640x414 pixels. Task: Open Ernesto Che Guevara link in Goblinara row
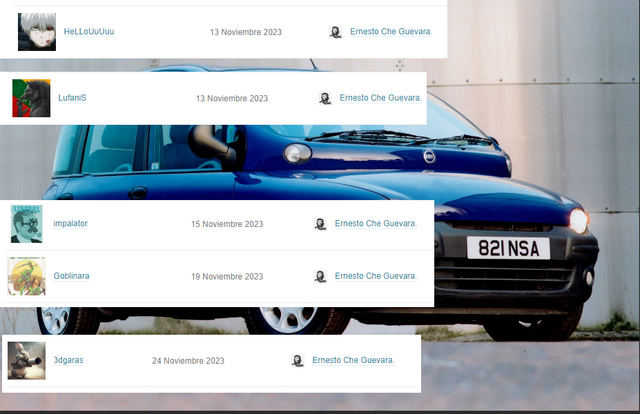coord(376,276)
